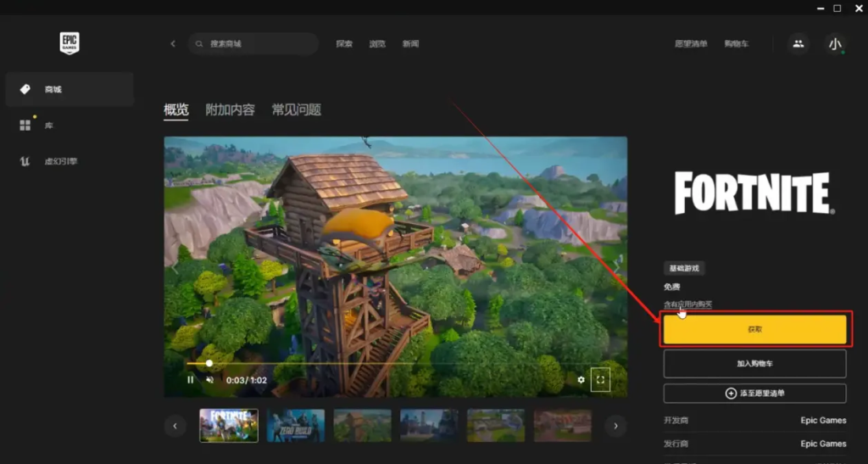
Task: Close the Epic Games launcher window
Action: click(859, 8)
